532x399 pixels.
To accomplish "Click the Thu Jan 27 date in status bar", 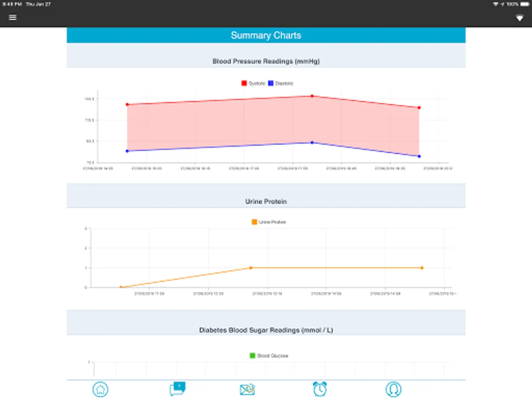I will click(38, 4).
